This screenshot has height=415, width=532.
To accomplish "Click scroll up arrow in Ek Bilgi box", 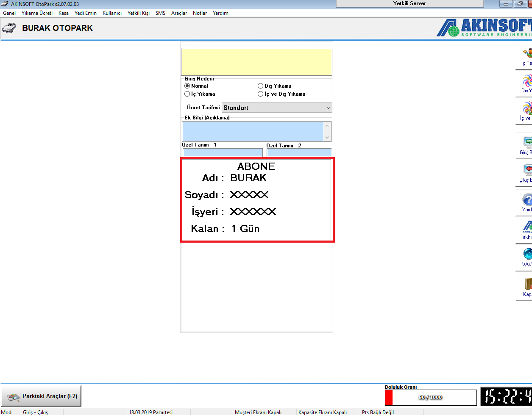I will pyautogui.click(x=327, y=126).
